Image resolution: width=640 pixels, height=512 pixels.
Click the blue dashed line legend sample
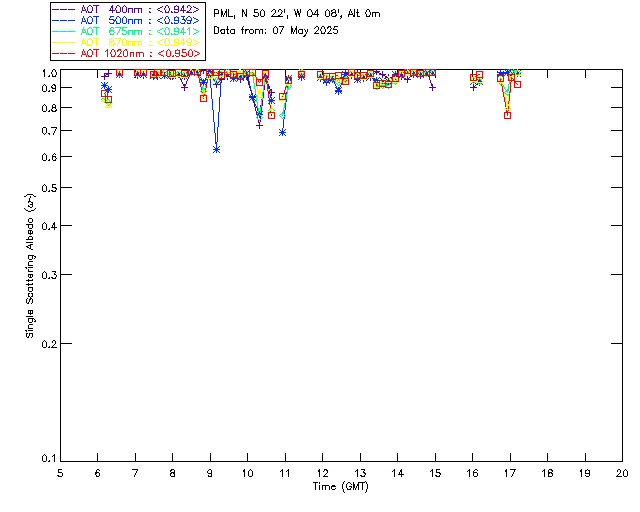click(x=64, y=20)
